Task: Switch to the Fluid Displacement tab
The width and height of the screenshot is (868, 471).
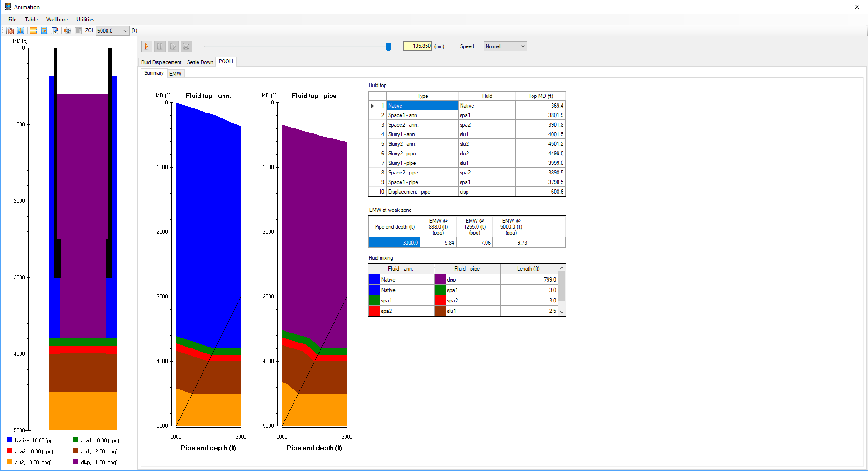Action: (161, 62)
